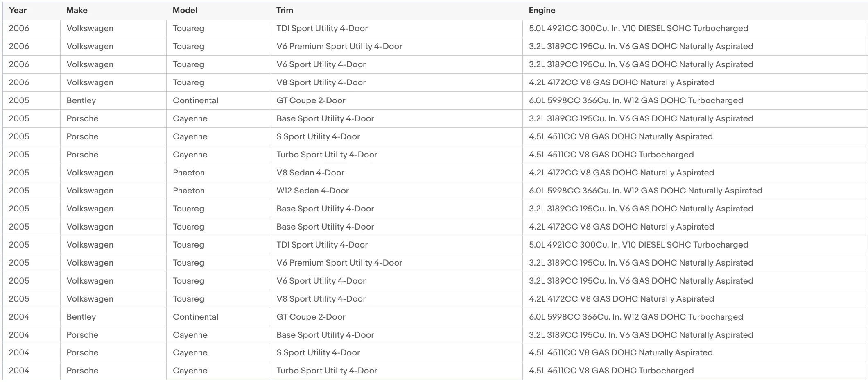868x382 pixels.
Task: Select 'Base Sport Utility 4-Door' in 2005 Cayenne row
Action: [325, 118]
